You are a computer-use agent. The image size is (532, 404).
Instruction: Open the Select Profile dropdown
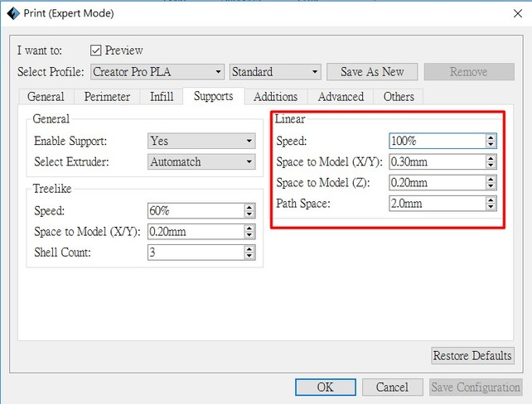pos(157,72)
